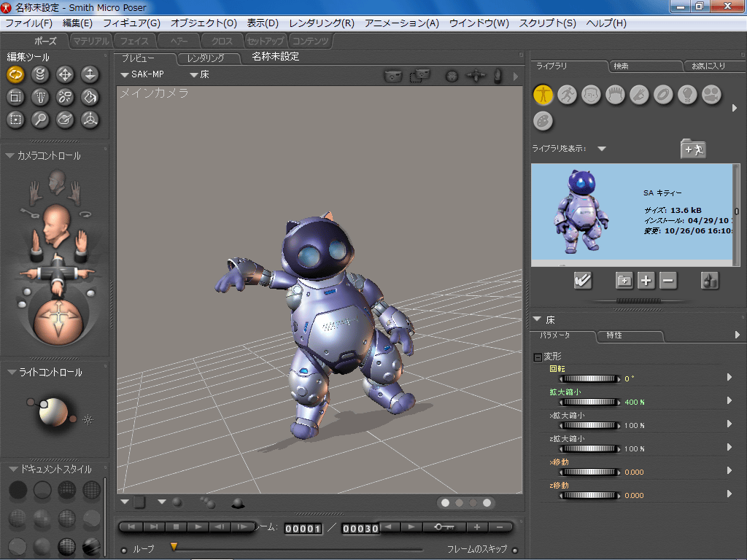The image size is (747, 560).
Task: Select the Chain Break tool
Action: [65, 97]
